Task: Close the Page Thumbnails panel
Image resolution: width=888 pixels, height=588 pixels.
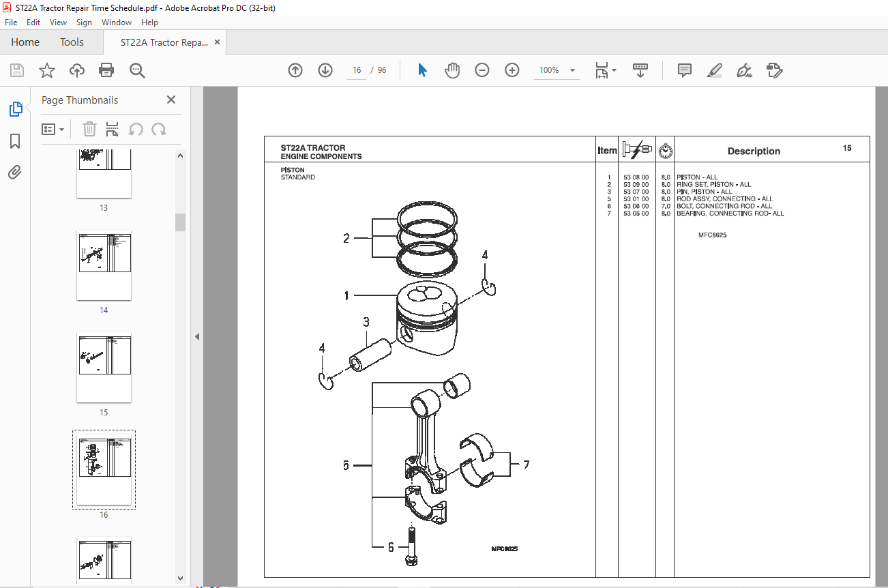Action: coord(171,100)
